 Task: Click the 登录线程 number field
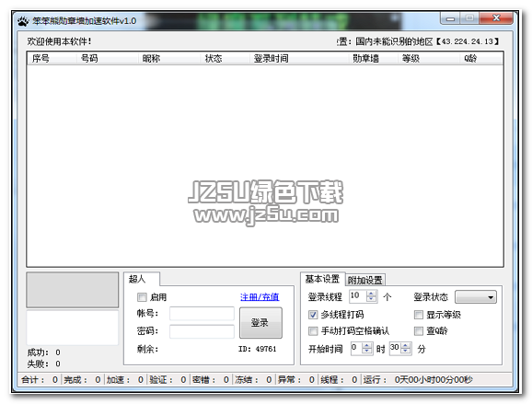coord(358,296)
